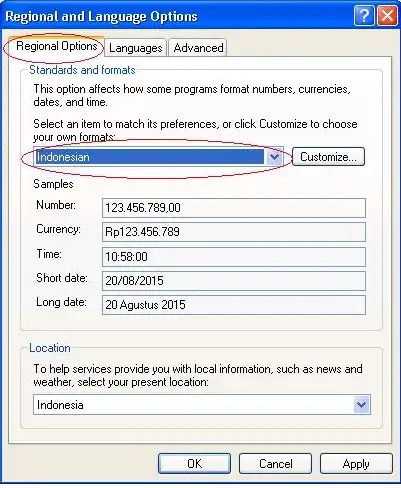
Task: Click the Short date sample field
Action: [234, 281]
